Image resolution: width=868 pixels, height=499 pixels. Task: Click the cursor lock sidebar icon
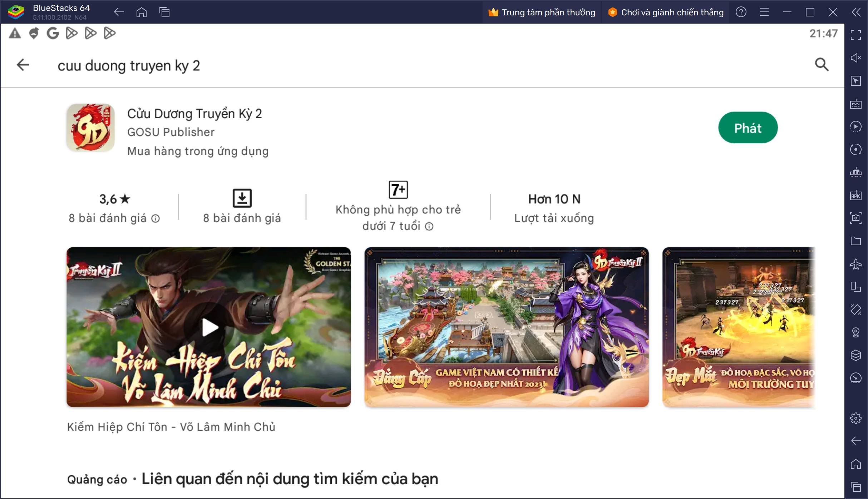pos(856,81)
